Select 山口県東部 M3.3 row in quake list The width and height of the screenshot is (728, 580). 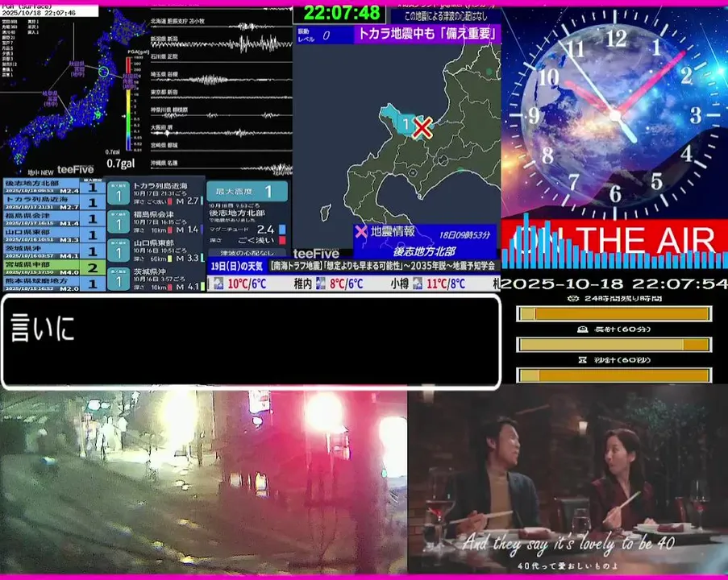pyautogui.click(x=54, y=235)
